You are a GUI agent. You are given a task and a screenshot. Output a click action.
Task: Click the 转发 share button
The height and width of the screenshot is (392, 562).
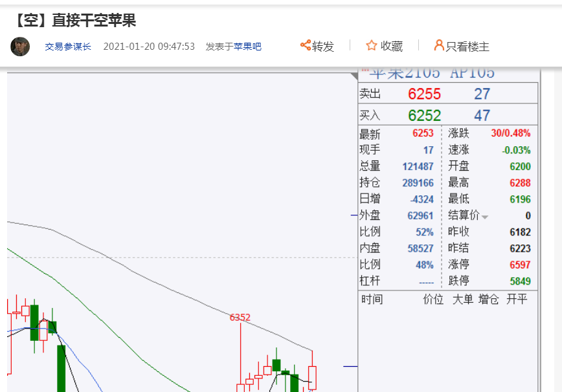pos(317,46)
